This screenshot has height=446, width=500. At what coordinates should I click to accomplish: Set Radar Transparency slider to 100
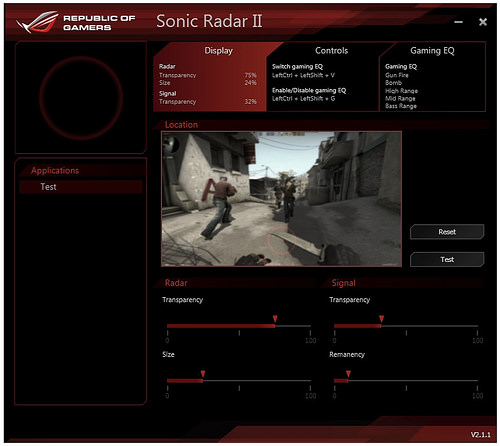[x=310, y=326]
